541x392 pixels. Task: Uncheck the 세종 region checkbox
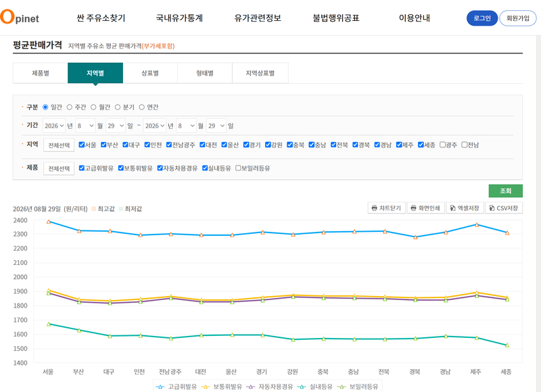tap(421, 145)
